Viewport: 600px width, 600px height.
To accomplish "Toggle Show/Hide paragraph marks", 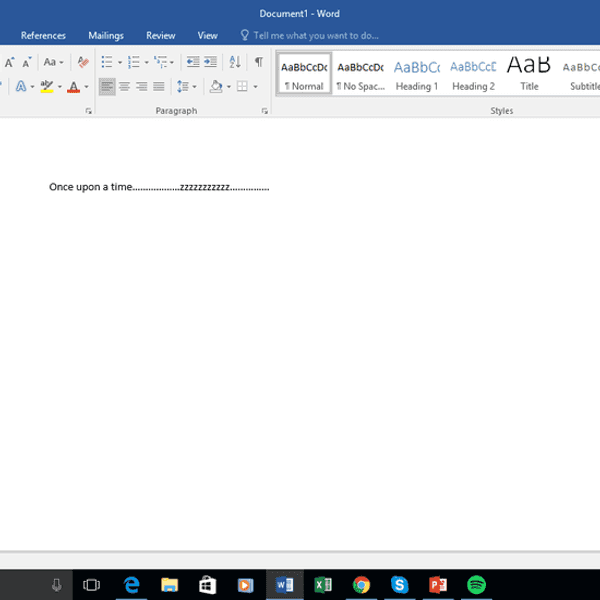I will pos(259,62).
